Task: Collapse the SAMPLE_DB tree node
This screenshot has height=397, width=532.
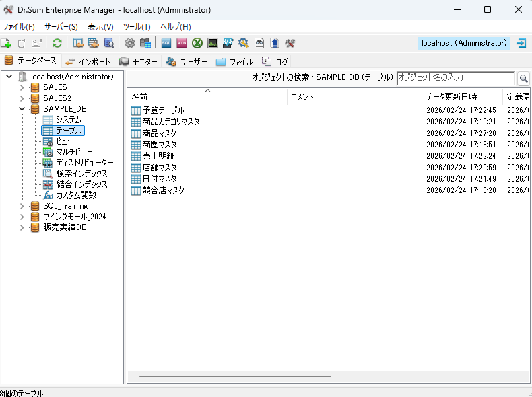Action: [22, 109]
